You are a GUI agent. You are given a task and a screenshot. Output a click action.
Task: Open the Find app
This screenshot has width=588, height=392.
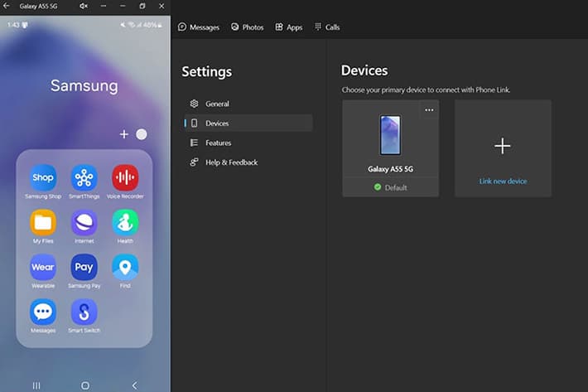click(125, 267)
